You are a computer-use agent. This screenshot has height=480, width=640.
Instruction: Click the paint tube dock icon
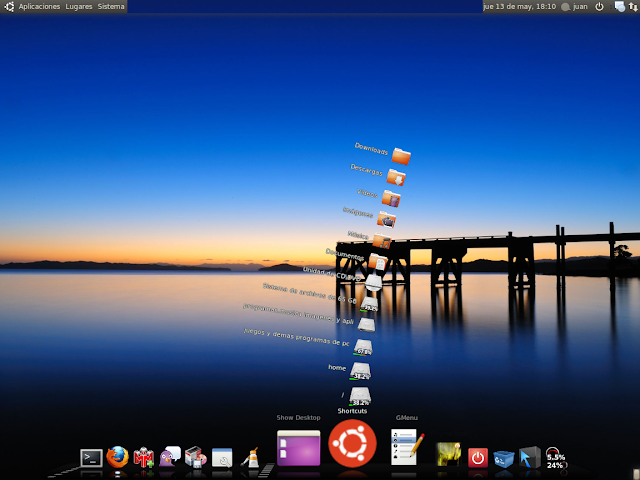251,457
